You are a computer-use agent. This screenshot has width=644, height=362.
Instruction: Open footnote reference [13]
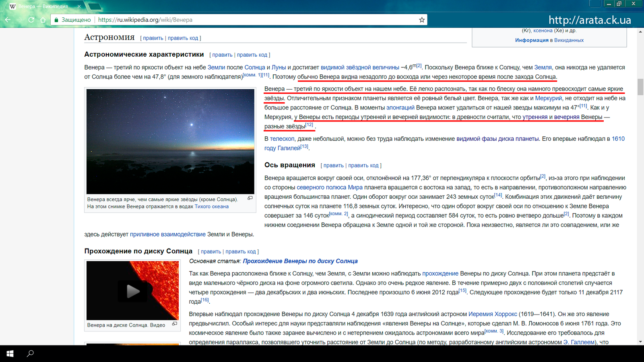pyautogui.click(x=304, y=146)
